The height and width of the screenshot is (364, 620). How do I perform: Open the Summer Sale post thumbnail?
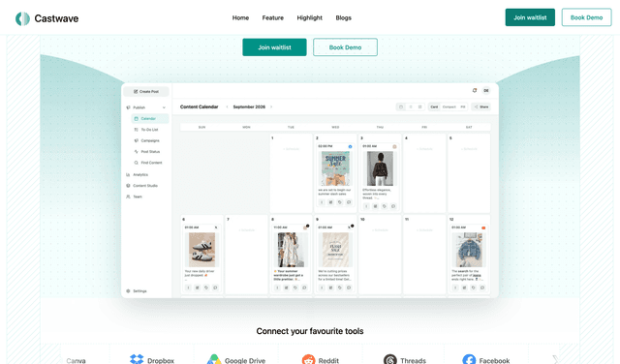click(x=335, y=168)
